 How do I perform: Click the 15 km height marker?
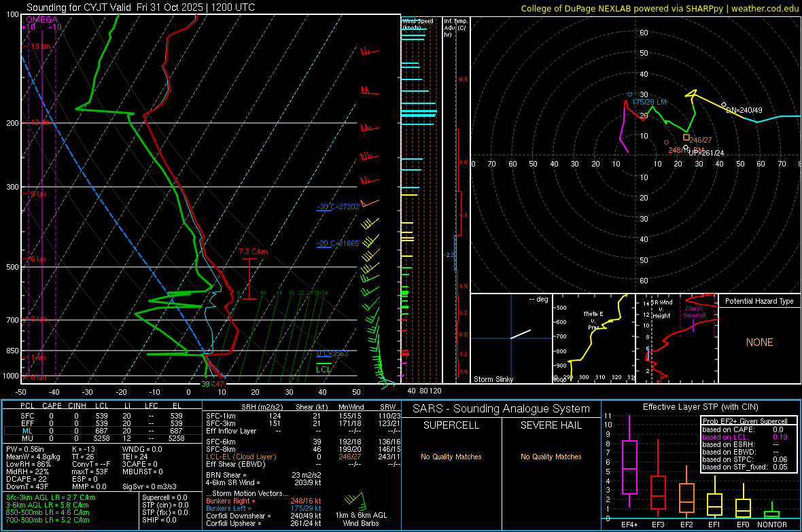click(x=40, y=46)
